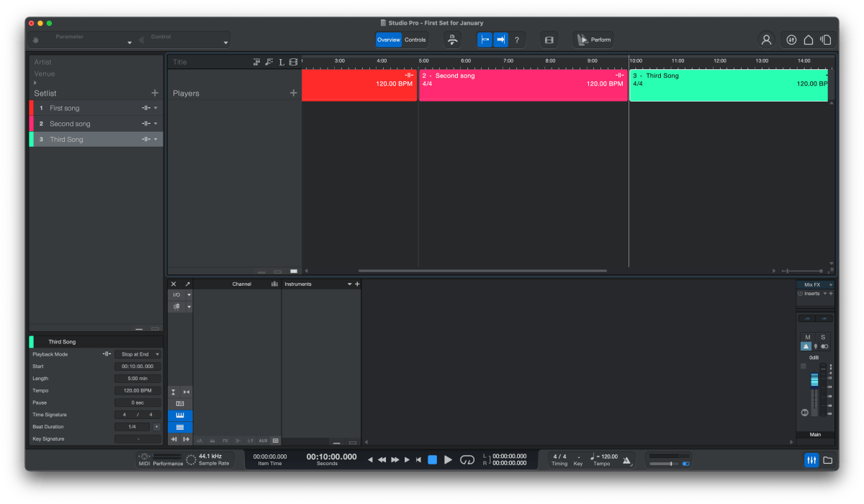Add a new song with the Setlist plus button
This screenshot has height=504, width=864.
[155, 92]
